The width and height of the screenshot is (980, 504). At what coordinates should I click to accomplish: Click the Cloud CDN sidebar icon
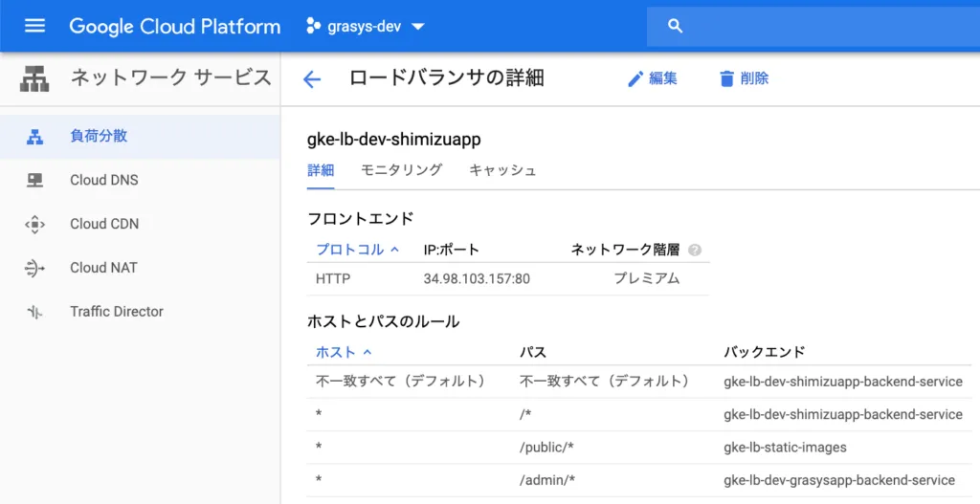pyautogui.click(x=35, y=224)
